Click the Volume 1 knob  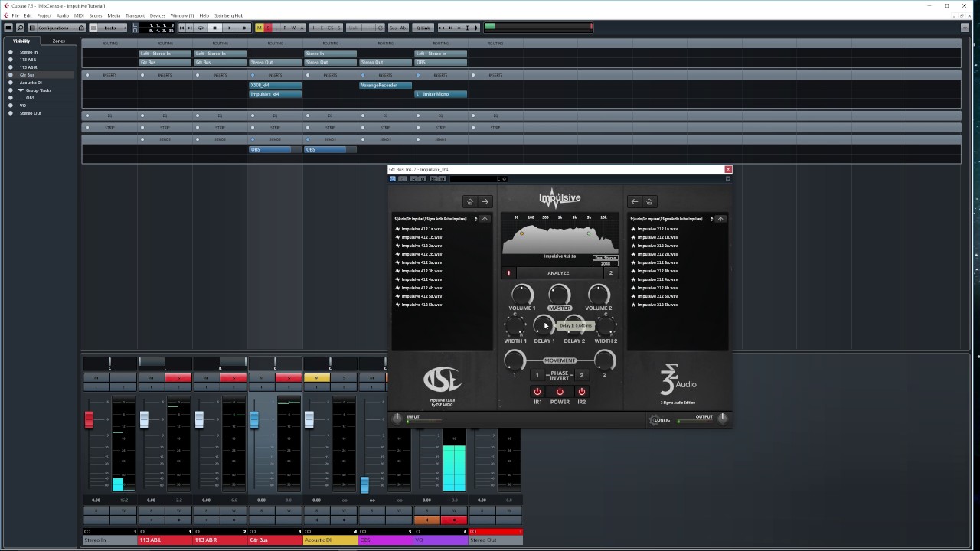[x=522, y=294]
